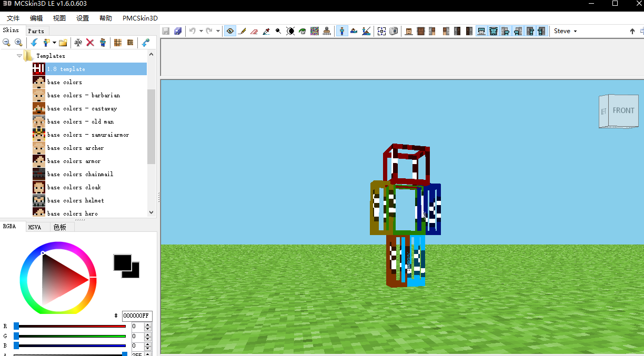Select the 'base colors - samuraiarmor' skin
This screenshot has width=644, height=356.
click(88, 135)
